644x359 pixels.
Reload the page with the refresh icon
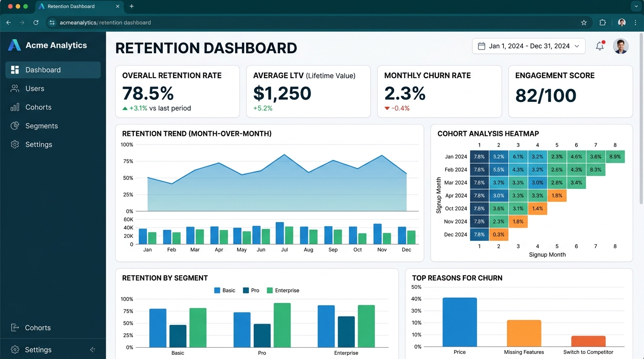click(36, 22)
